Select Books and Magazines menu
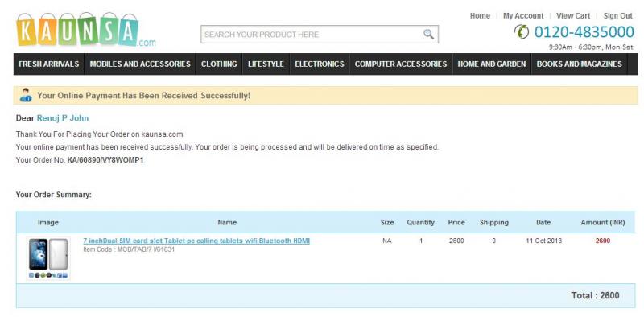 click(579, 64)
